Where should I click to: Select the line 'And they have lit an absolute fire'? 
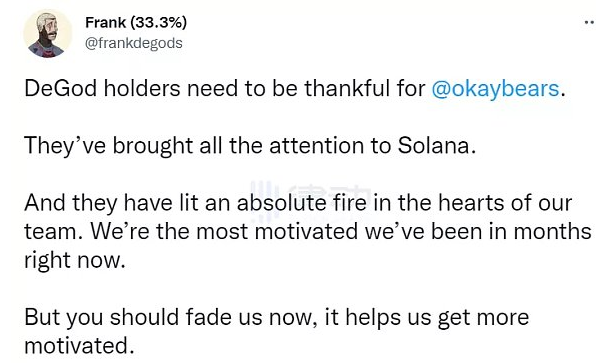pos(298,203)
